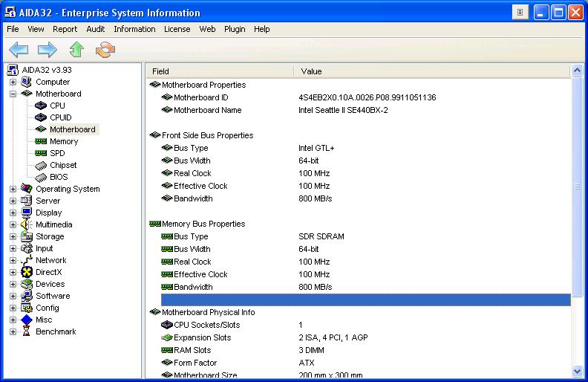This screenshot has width=588, height=382.
Task: Click the Operating System flag icon
Action: coord(26,188)
